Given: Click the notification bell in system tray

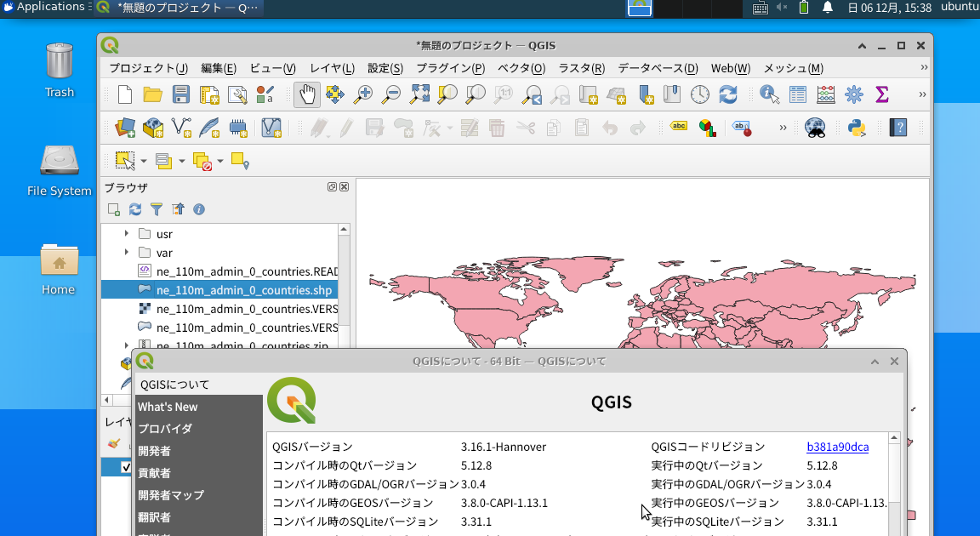Looking at the screenshot, I should tap(828, 8).
